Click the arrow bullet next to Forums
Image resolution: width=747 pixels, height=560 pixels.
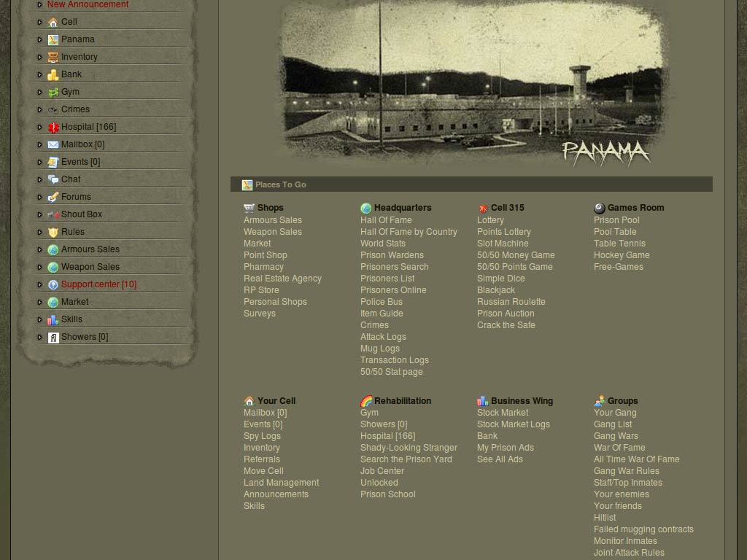point(39,197)
